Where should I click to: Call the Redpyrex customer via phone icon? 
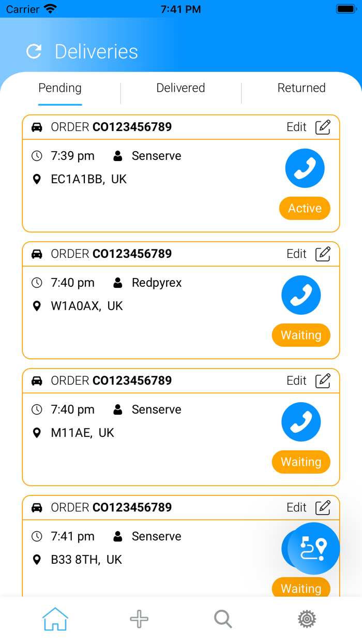[301, 295]
